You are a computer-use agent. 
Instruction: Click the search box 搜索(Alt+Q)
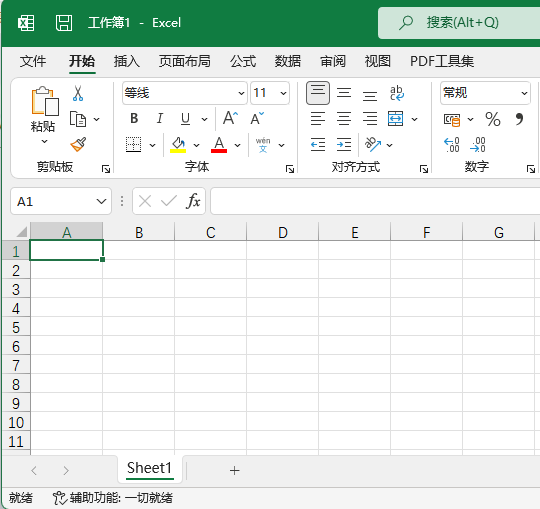pyautogui.click(x=459, y=23)
